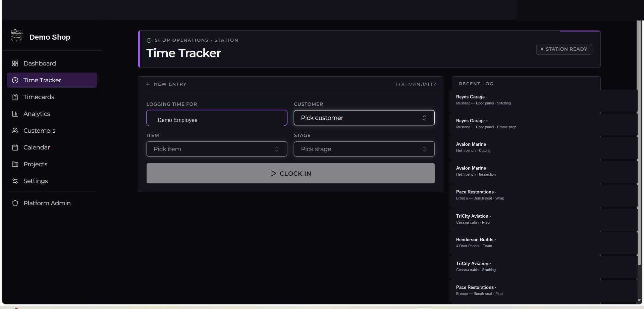Click the play icon on Clock In button
The image size is (644, 309).
coord(273,173)
